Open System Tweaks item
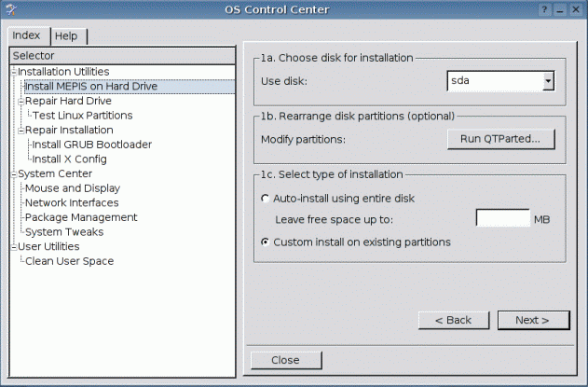 [x=64, y=232]
